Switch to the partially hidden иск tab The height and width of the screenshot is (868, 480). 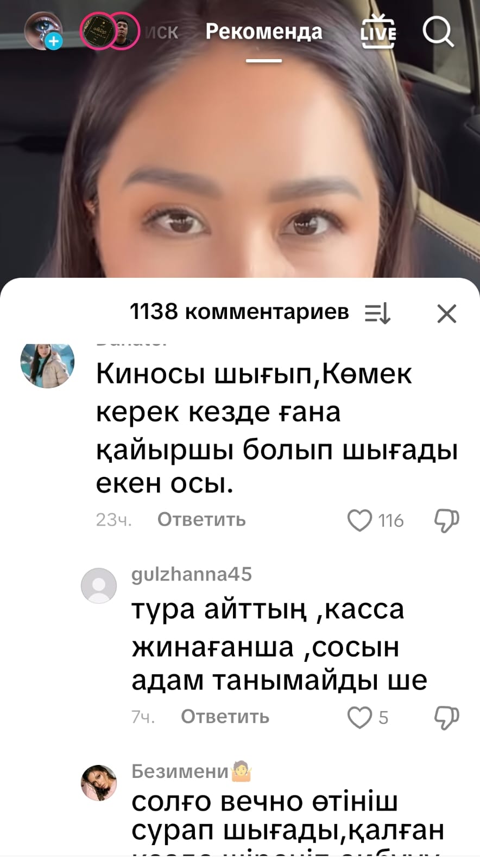click(161, 32)
